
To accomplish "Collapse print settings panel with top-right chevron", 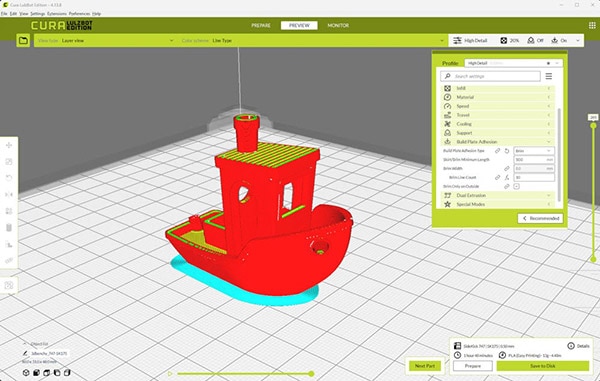I will [x=578, y=40].
